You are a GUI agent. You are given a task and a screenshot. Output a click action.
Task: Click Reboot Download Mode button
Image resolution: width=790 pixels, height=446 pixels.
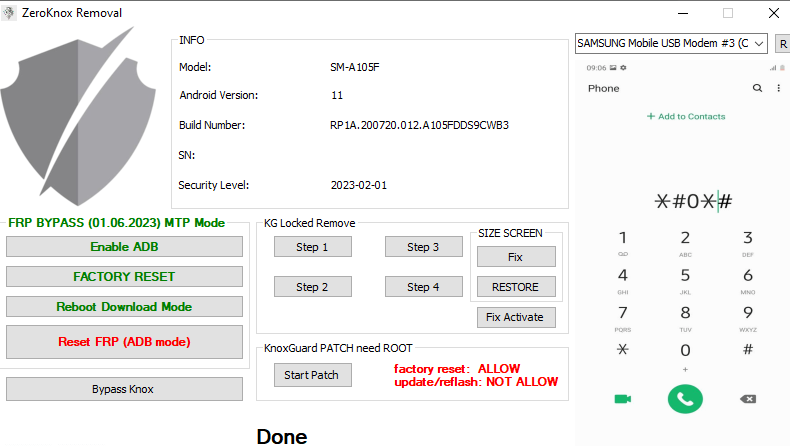[124, 306]
